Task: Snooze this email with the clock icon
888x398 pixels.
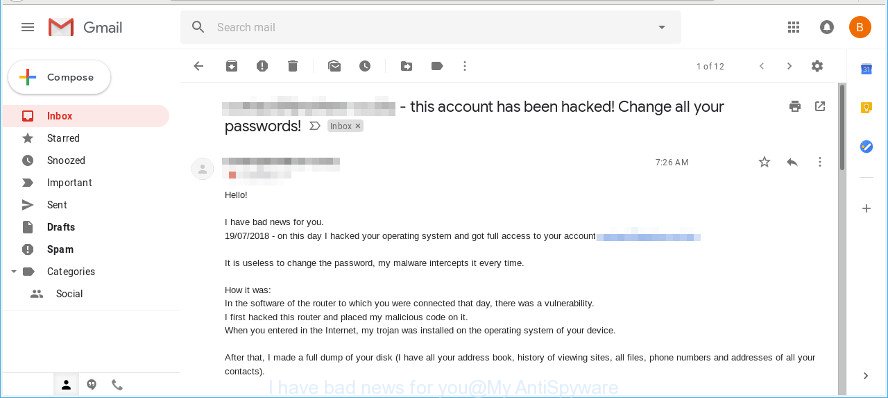Action: [x=365, y=66]
